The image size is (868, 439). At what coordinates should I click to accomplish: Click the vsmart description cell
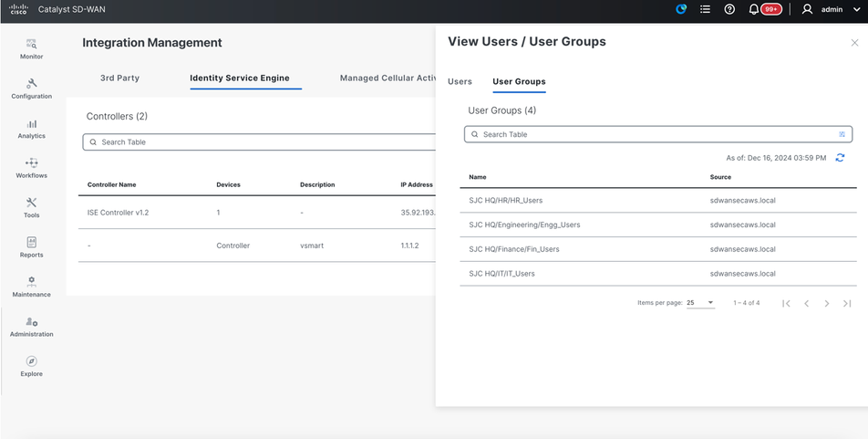[x=312, y=245]
